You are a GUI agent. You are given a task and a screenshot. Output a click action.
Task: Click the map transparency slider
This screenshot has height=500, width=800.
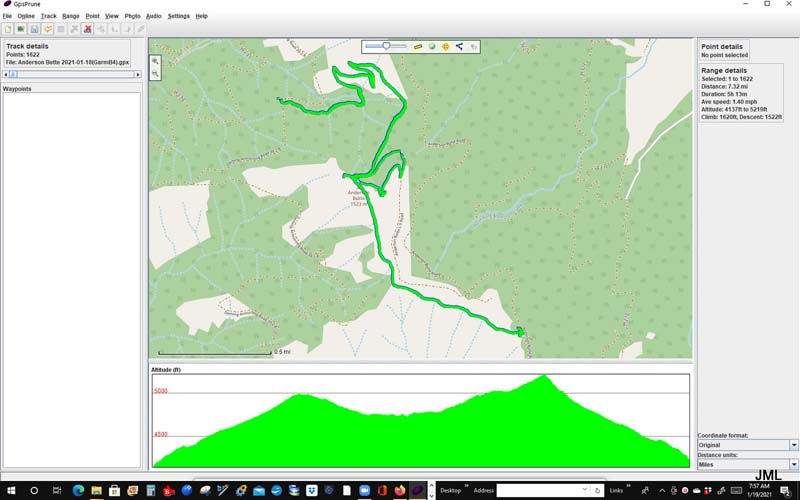[x=386, y=45]
